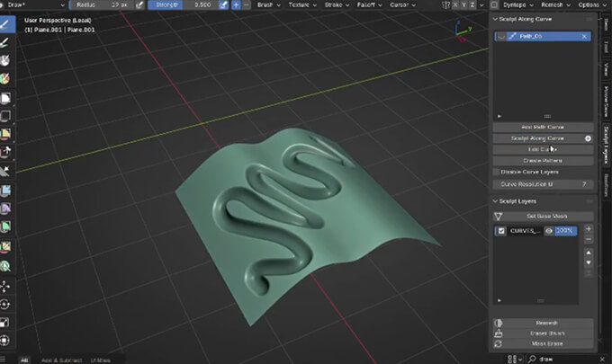The image size is (612, 364).
Task: Open the Options menu
Action: coord(591,4)
